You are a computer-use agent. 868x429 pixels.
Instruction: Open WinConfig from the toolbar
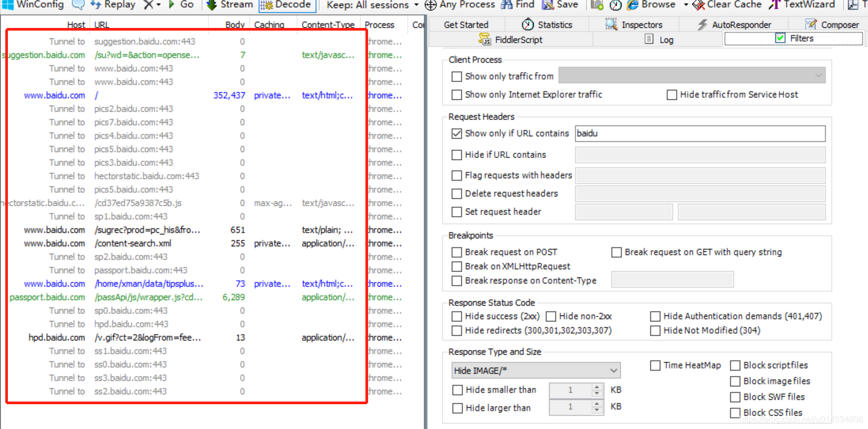[x=33, y=5]
